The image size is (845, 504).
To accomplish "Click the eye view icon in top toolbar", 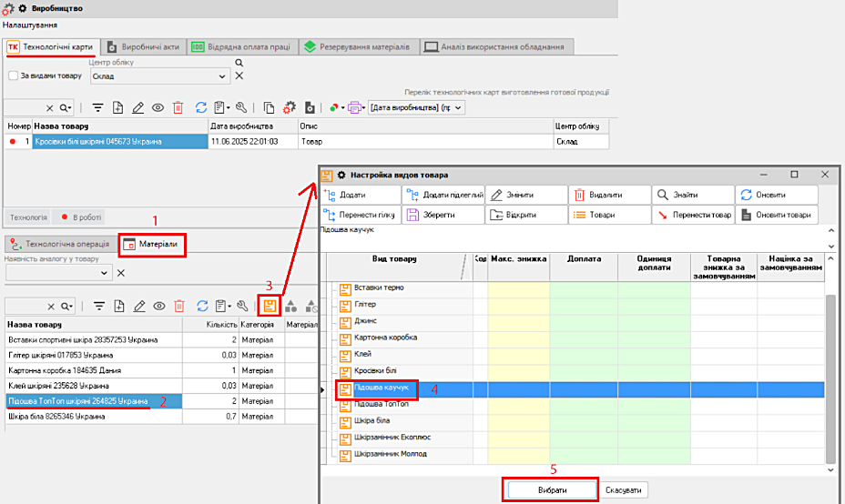I will point(158,107).
